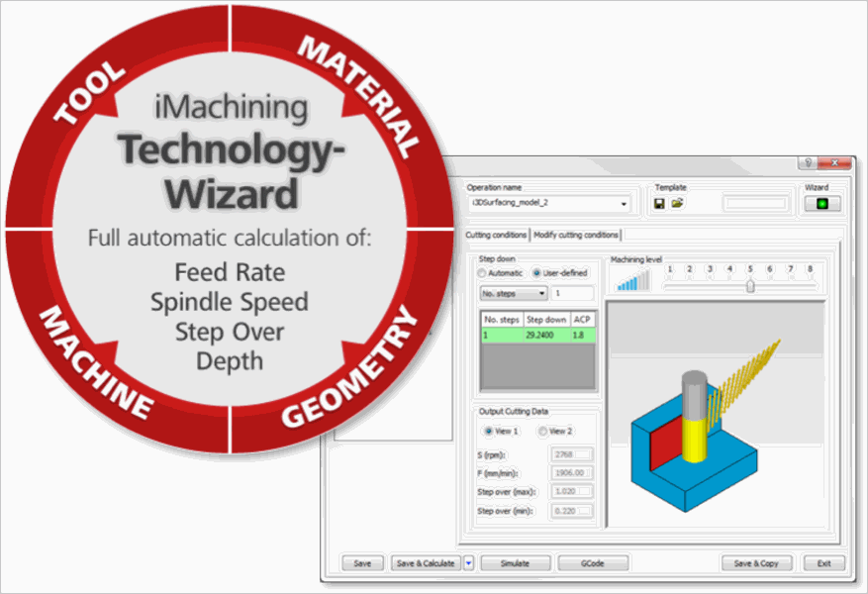This screenshot has height=594, width=868.
Task: Click the GCode button
Action: pos(593,563)
